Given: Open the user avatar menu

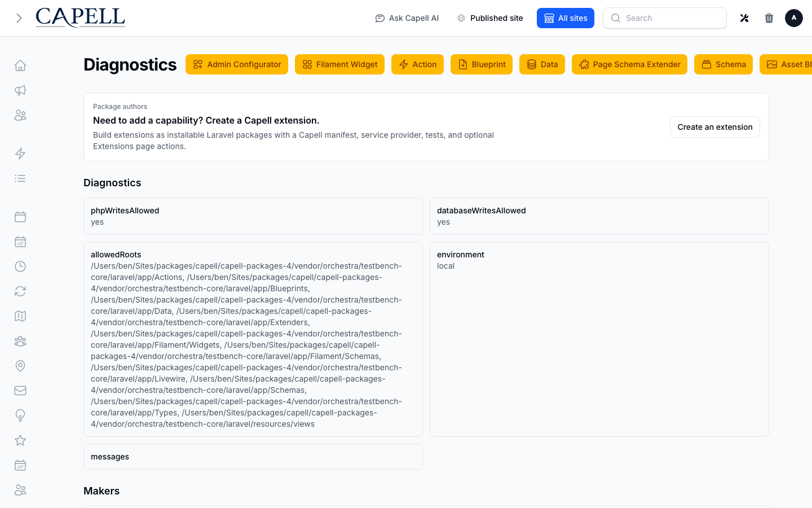Looking at the screenshot, I should [x=794, y=18].
